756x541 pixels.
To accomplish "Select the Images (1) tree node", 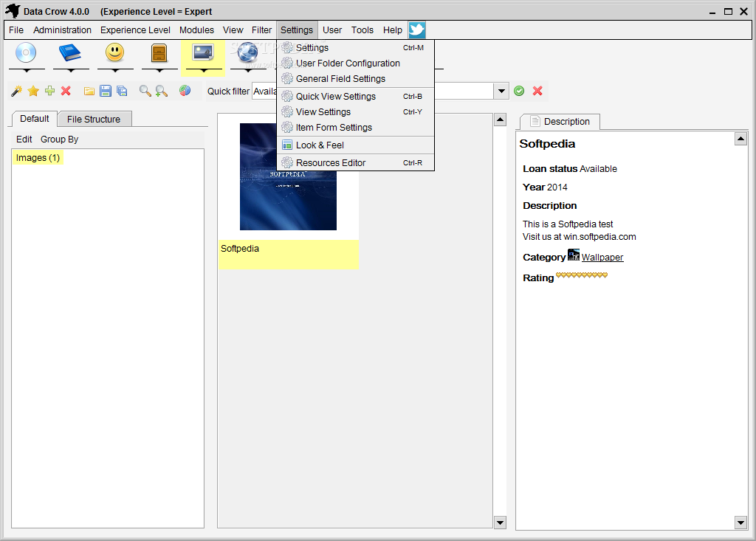I will (x=38, y=158).
